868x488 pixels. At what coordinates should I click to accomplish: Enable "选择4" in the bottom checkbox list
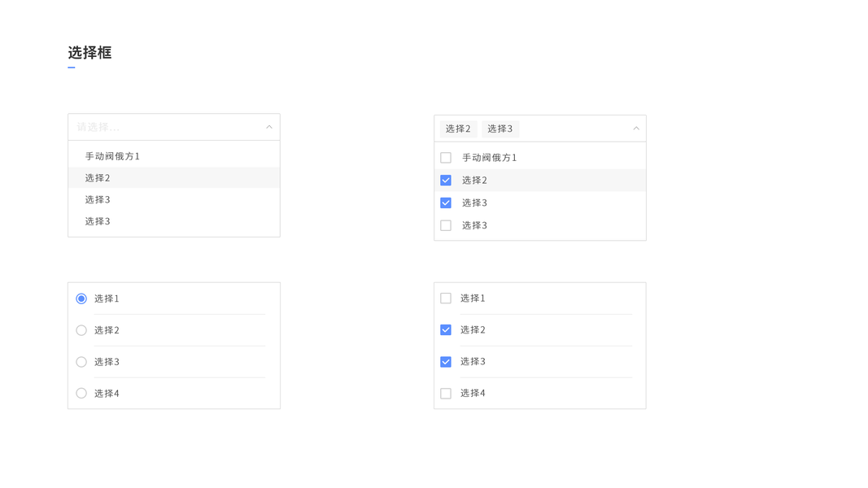pyautogui.click(x=446, y=394)
